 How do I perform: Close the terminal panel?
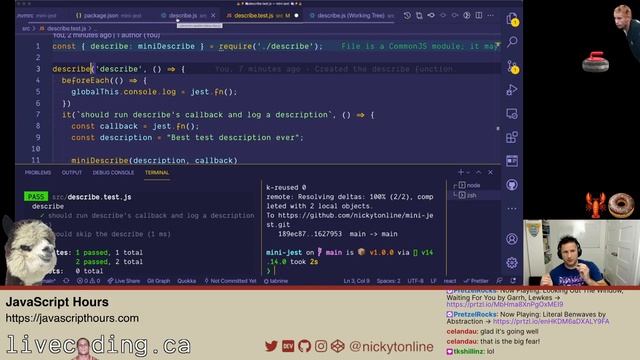tap(490, 172)
